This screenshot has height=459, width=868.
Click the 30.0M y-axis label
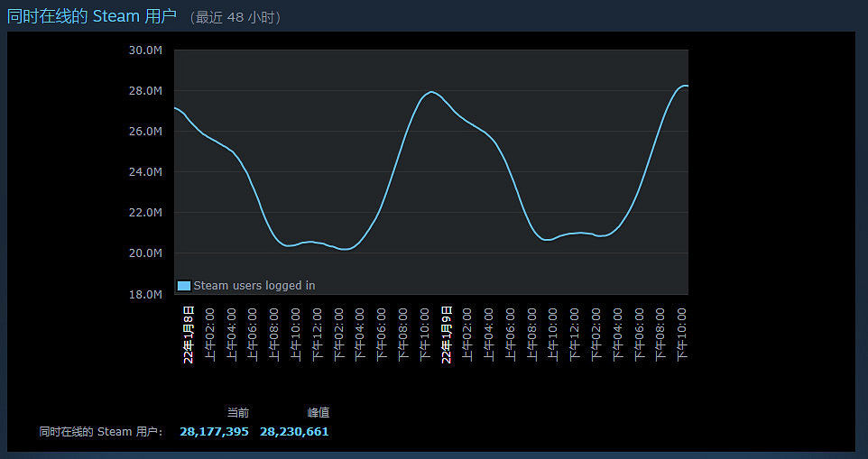point(145,50)
